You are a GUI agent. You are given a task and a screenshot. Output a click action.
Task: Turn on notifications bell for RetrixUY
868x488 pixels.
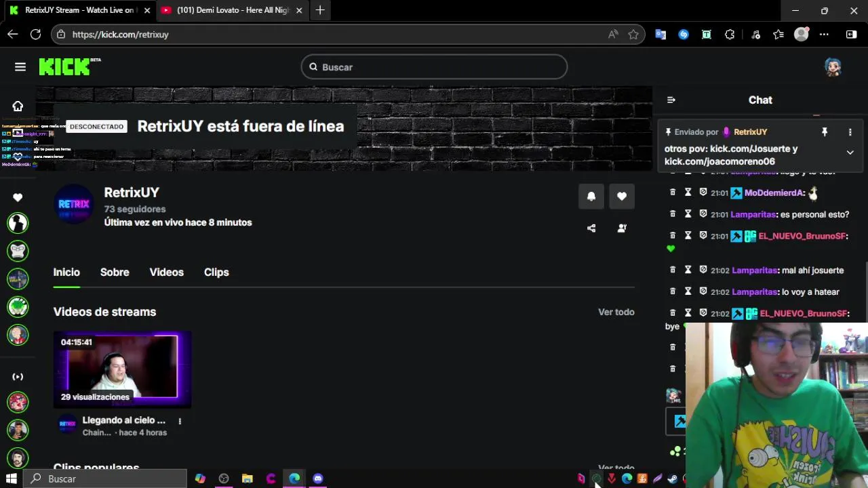point(591,197)
